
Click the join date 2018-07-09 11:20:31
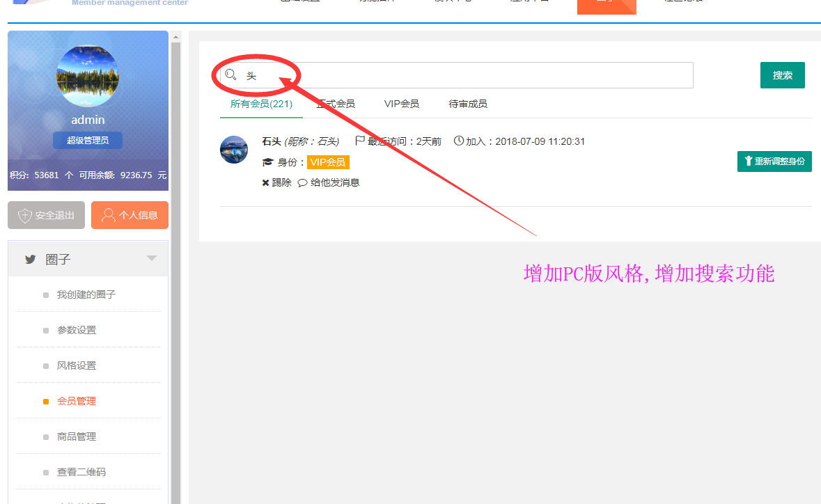pyautogui.click(x=540, y=141)
